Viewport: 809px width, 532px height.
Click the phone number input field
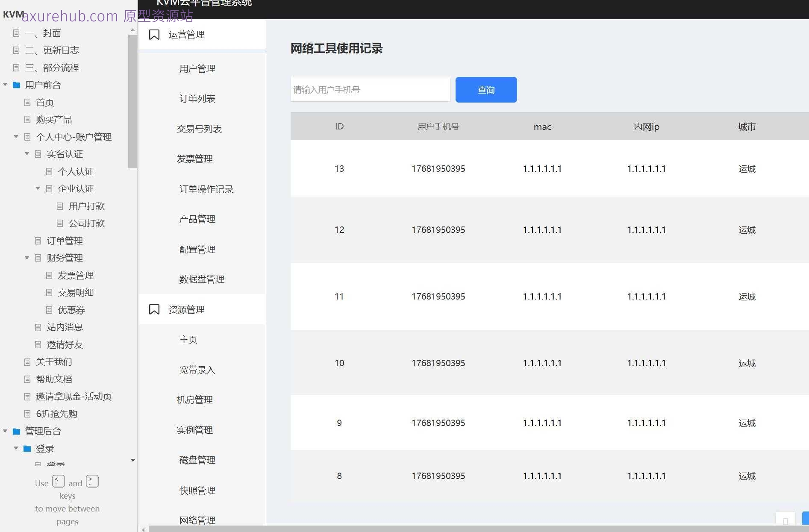tap(370, 89)
